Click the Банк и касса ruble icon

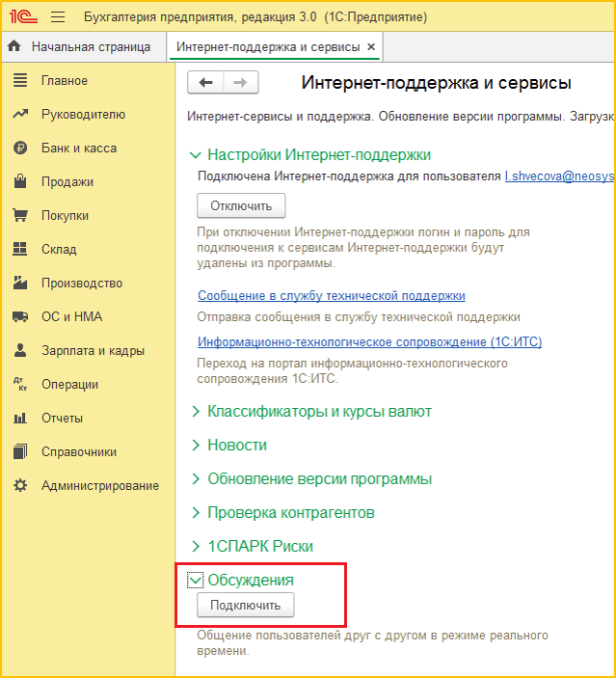20,148
